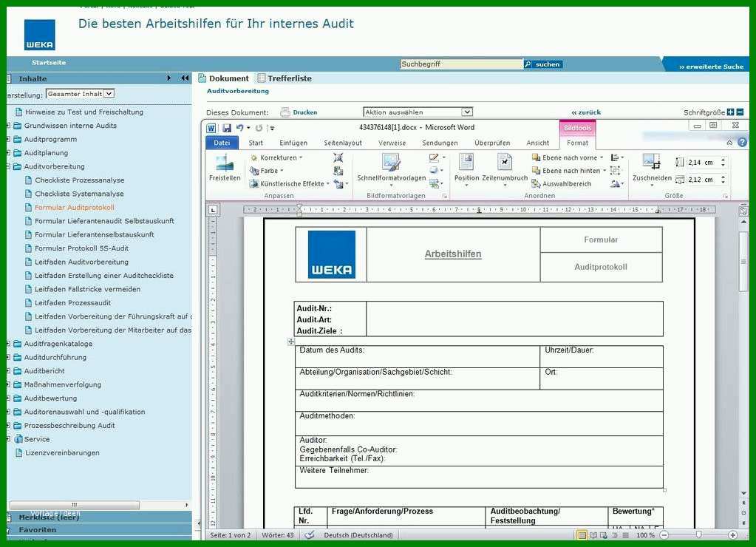Click Ebene nach vorne

(x=567, y=157)
